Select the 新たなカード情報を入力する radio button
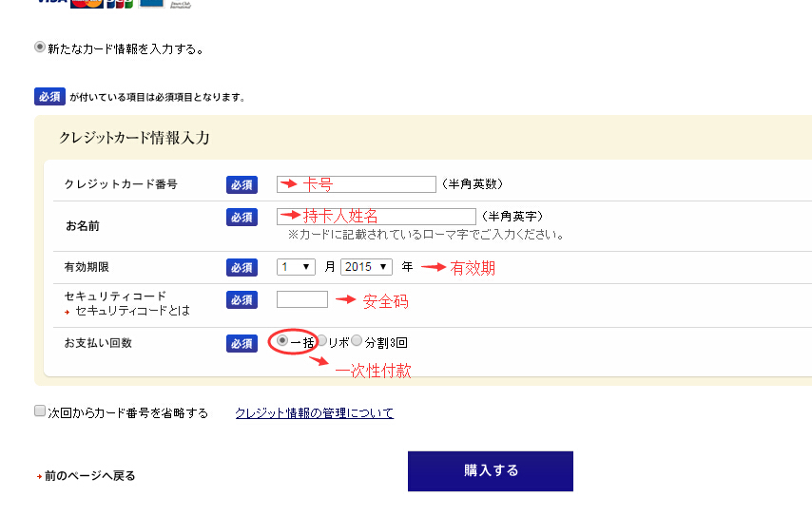Image resolution: width=812 pixels, height=516 pixels. tap(40, 47)
